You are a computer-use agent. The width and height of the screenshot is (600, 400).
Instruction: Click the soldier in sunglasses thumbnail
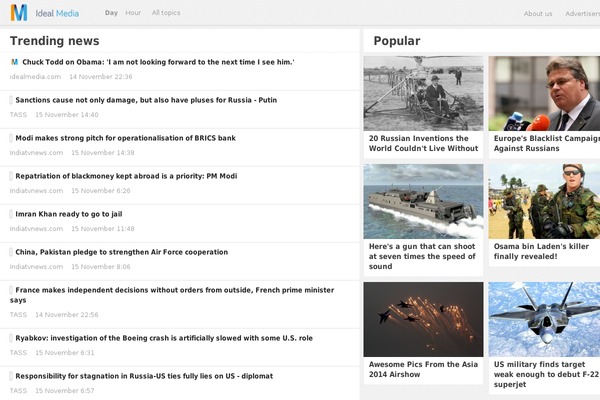(544, 201)
